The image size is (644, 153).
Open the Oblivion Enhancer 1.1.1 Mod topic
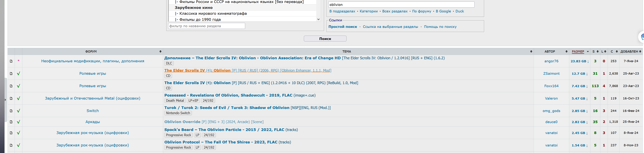tap(248, 71)
